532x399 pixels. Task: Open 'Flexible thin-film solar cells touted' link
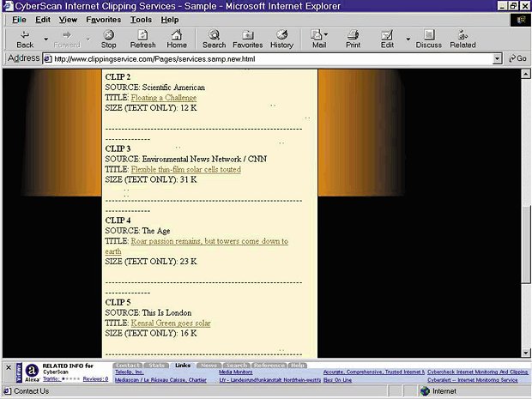click(186, 169)
